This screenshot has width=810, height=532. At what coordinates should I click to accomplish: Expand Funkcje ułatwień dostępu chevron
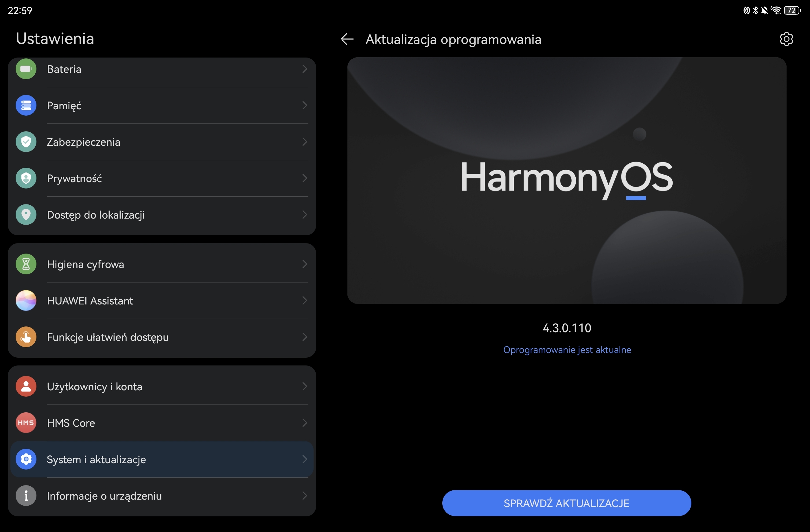tap(305, 337)
